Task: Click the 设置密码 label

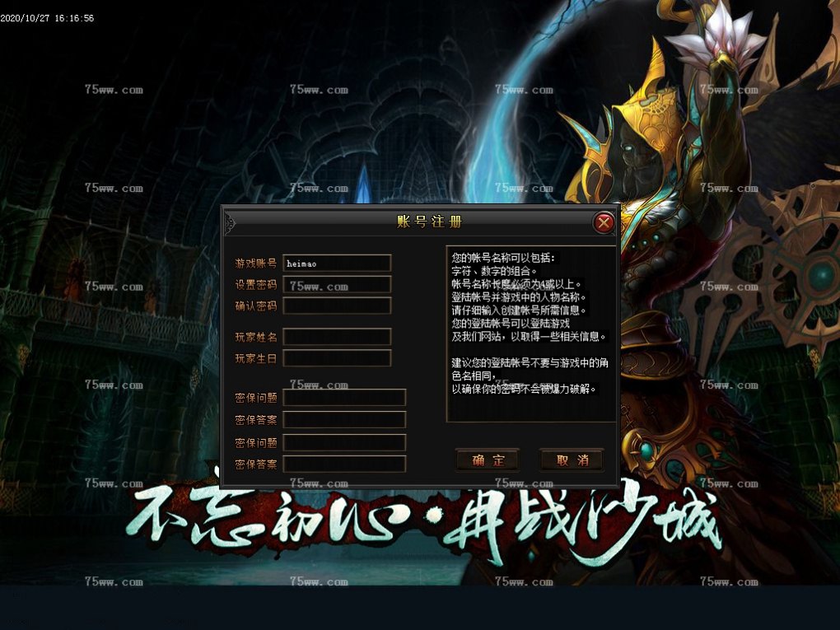Action: pos(256,284)
